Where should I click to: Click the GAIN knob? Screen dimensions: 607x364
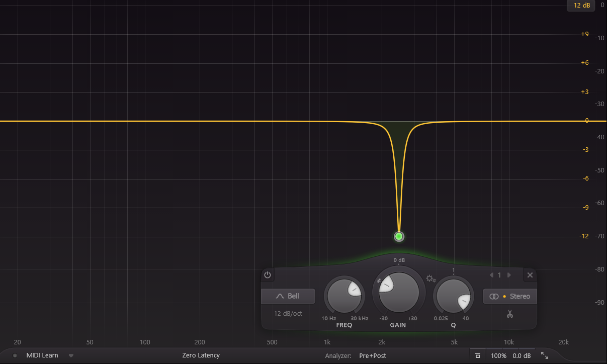pos(398,293)
